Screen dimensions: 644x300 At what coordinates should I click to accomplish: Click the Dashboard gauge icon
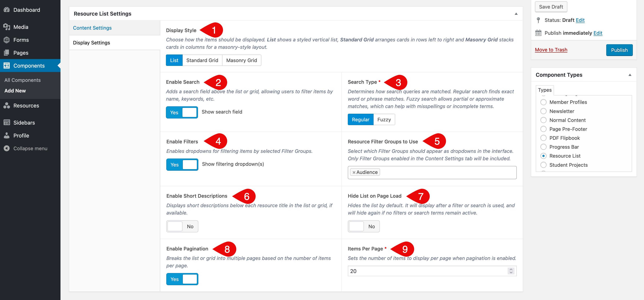[x=7, y=10]
